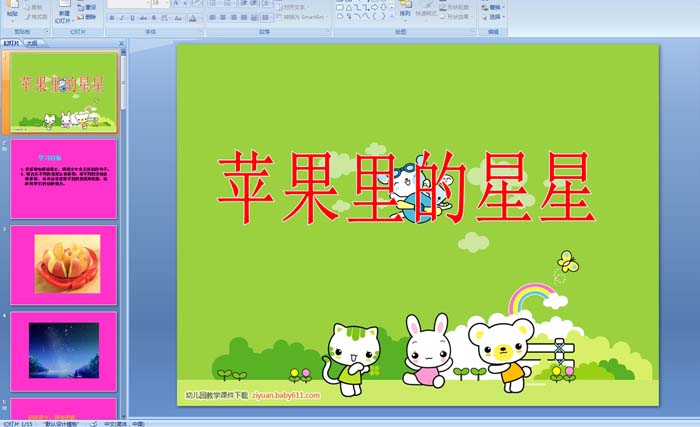Select the right arrow shape
The height and width of the screenshot is (427, 700).
click(x=374, y=8)
